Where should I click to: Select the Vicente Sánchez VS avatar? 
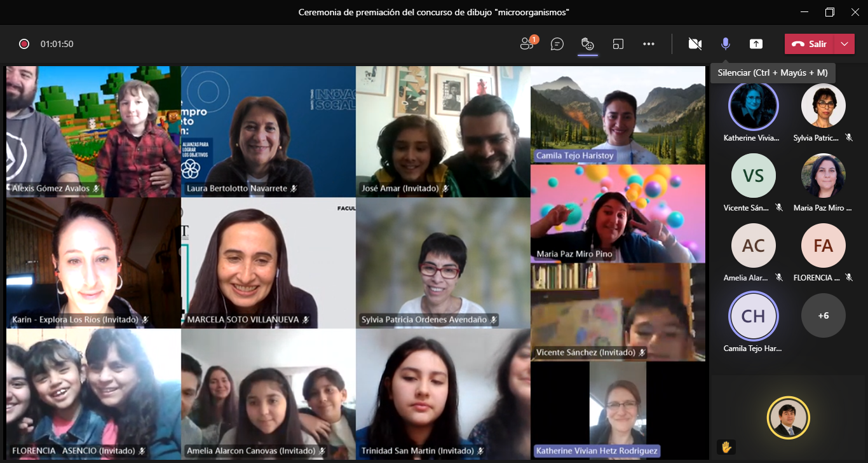click(x=753, y=176)
